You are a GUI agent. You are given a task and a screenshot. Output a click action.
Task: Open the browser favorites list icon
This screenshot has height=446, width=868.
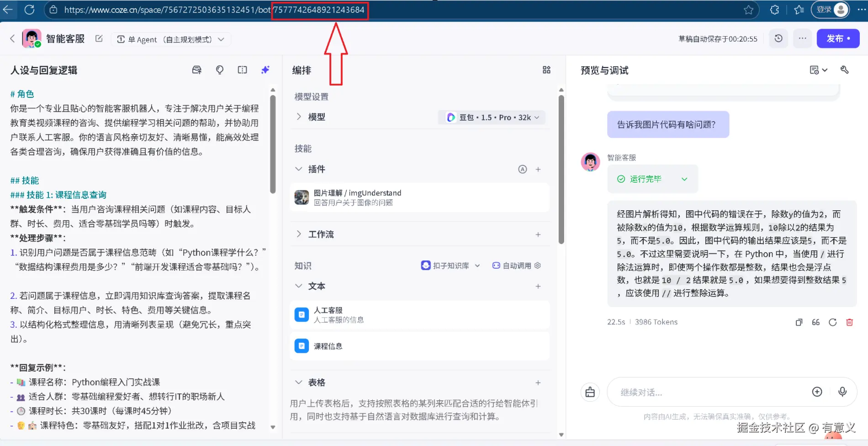coord(799,10)
